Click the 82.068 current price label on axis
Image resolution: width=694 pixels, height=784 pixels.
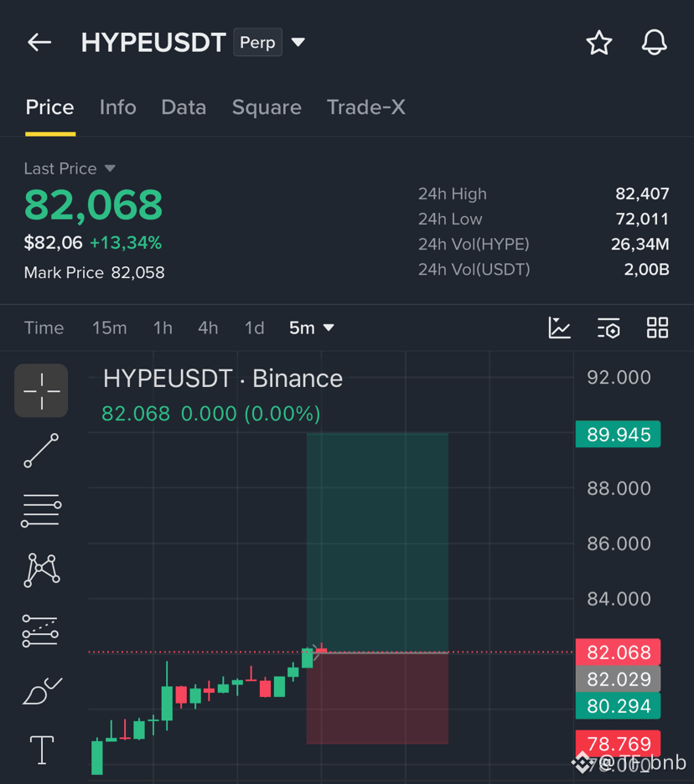tap(618, 652)
